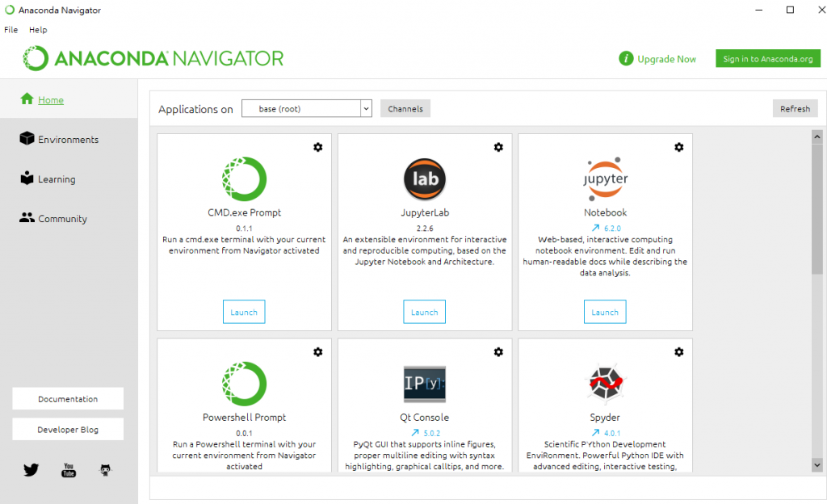Viewport: 827px width, 504px height.
Task: Launch JupyterLab
Action: point(425,312)
